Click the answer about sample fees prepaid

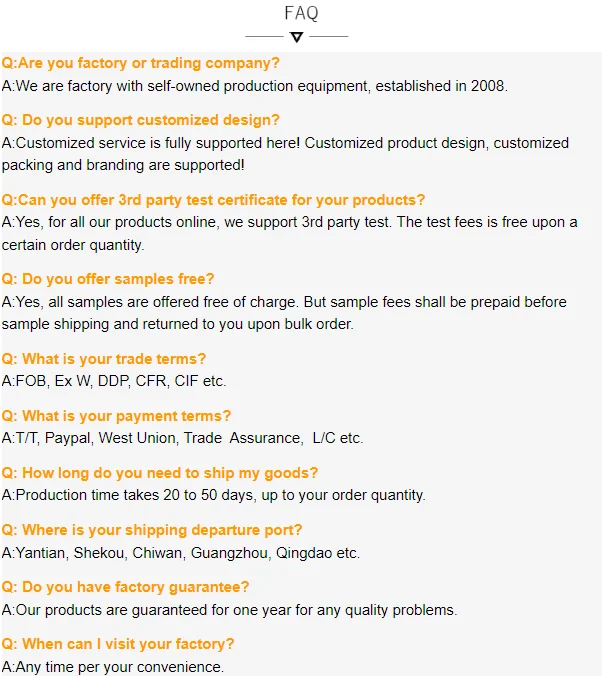[x=284, y=302]
